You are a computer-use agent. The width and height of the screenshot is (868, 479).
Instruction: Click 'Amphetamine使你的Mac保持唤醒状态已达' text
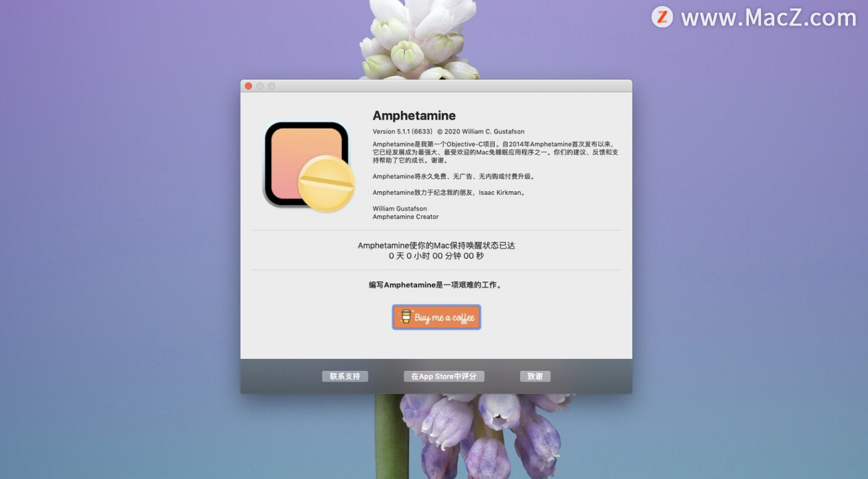436,246
